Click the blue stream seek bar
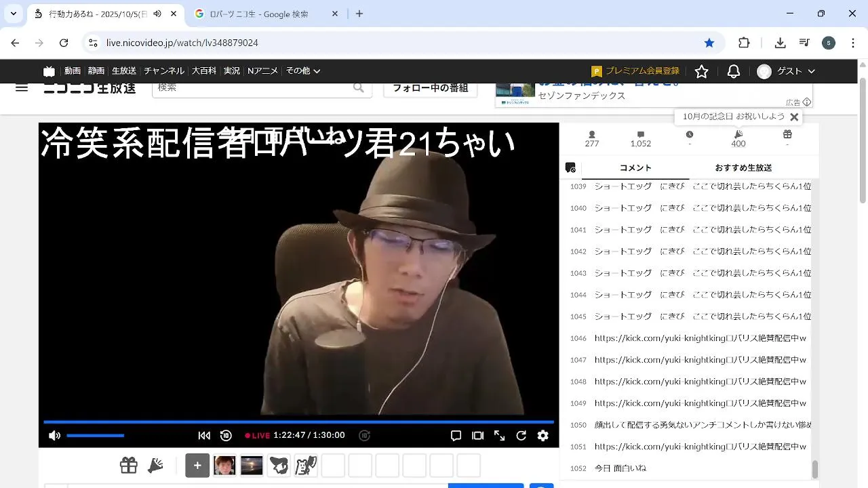868x488 pixels. click(x=298, y=422)
